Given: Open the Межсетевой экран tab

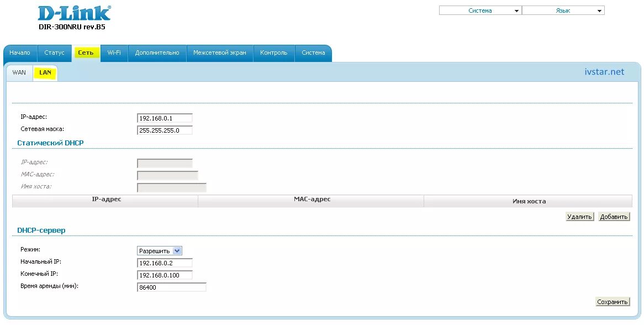Looking at the screenshot, I should tap(220, 53).
